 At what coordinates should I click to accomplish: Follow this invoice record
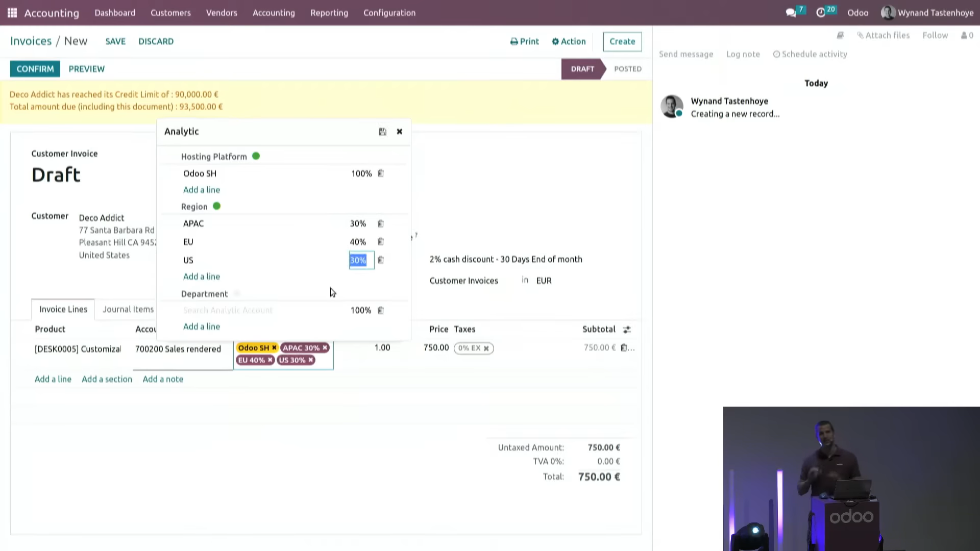pos(935,35)
